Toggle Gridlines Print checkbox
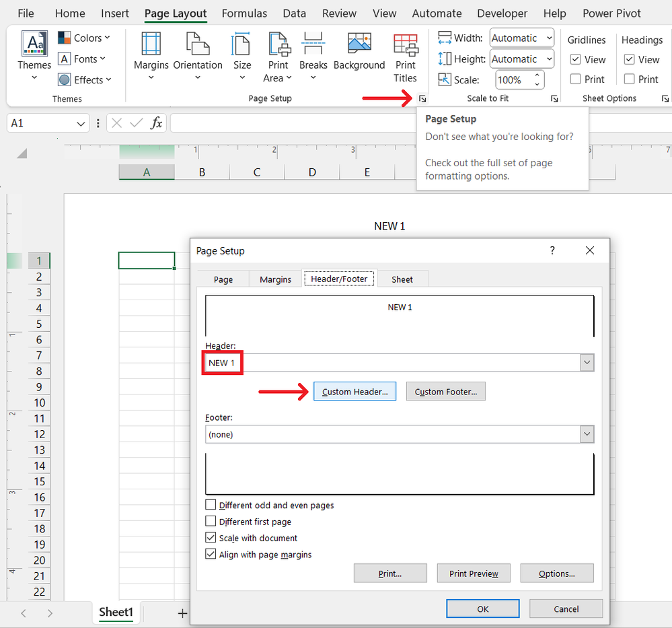The image size is (672, 628). [x=576, y=79]
